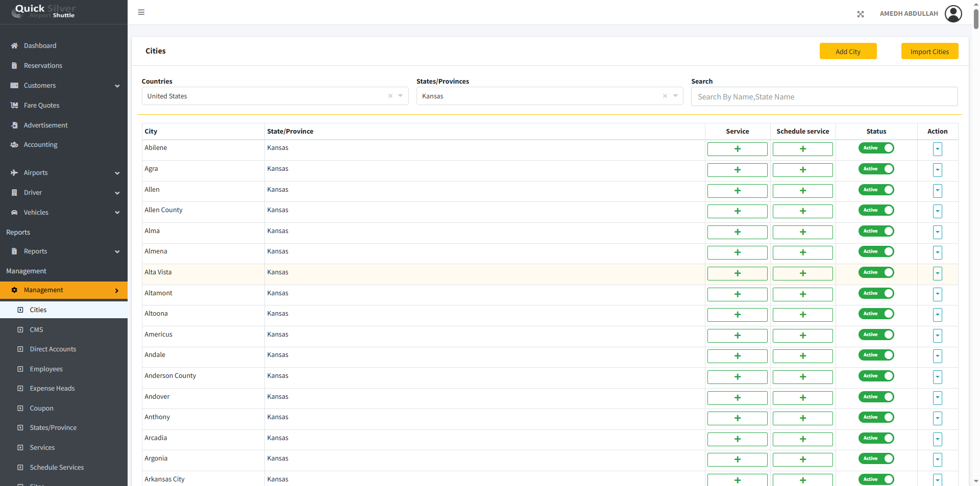
Task: Add service for Abilene with plus icon
Action: tap(737, 149)
